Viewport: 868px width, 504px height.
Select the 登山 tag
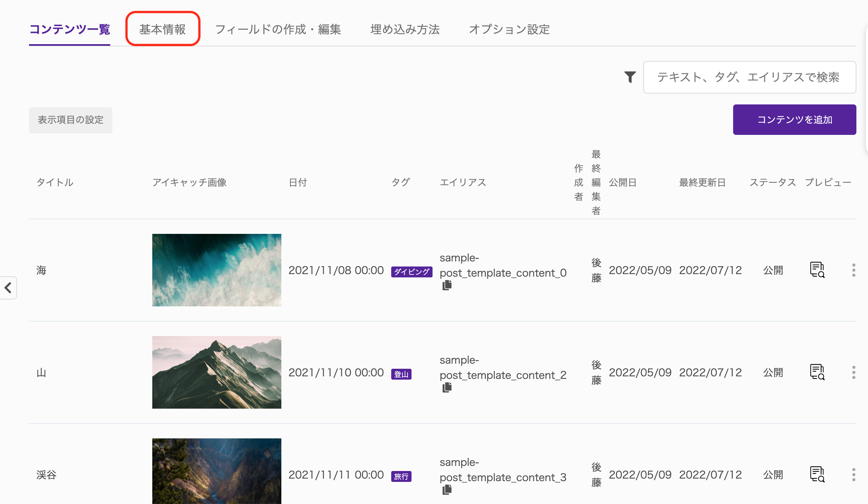click(401, 374)
